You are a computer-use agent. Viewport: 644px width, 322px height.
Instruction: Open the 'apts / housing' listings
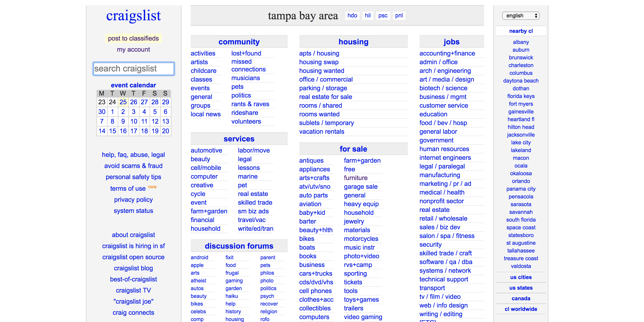point(320,54)
